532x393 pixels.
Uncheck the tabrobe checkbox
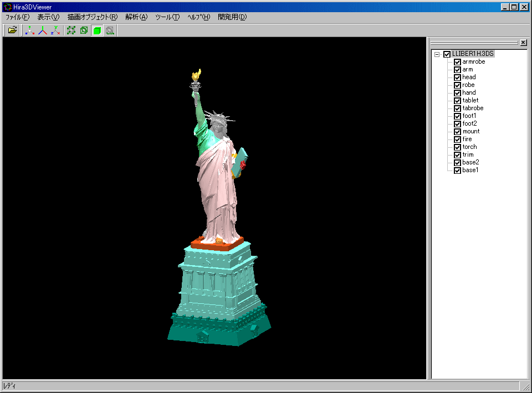tap(457, 108)
